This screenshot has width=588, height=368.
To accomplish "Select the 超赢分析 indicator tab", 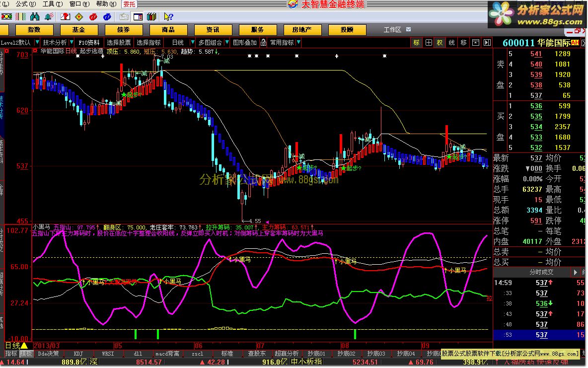I will tap(287, 354).
